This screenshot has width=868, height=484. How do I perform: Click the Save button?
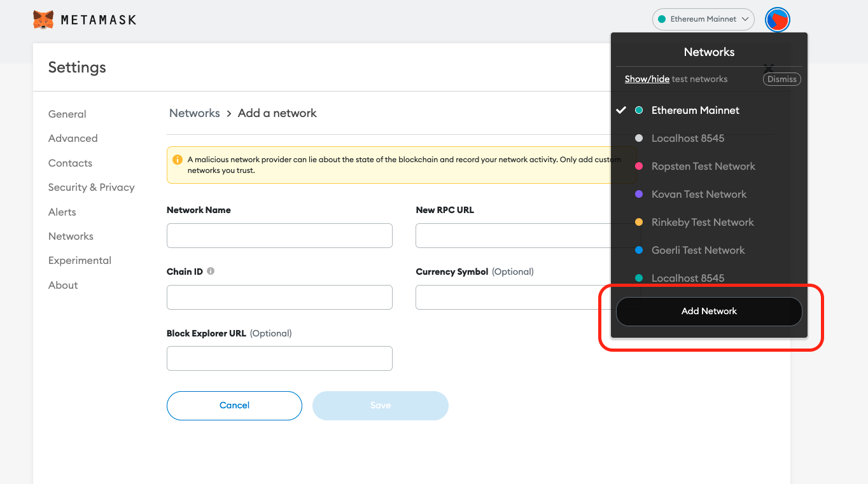click(x=381, y=406)
